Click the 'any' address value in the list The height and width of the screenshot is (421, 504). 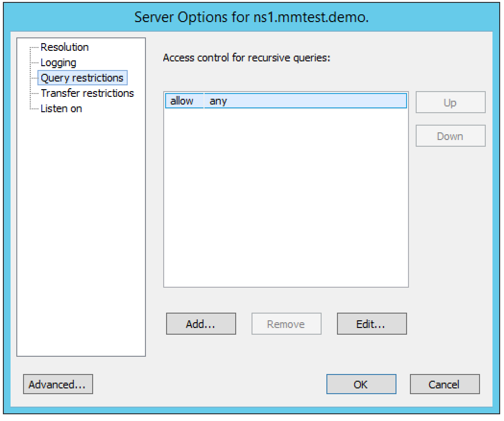tap(218, 101)
